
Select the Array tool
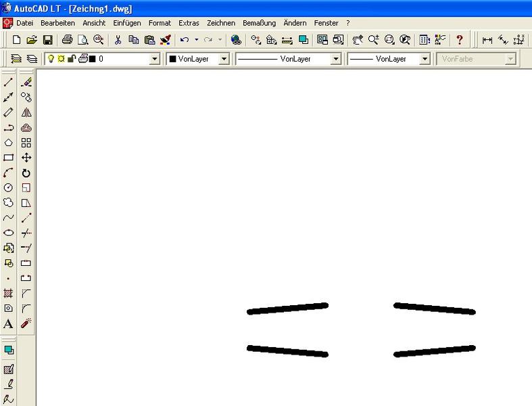click(26, 143)
